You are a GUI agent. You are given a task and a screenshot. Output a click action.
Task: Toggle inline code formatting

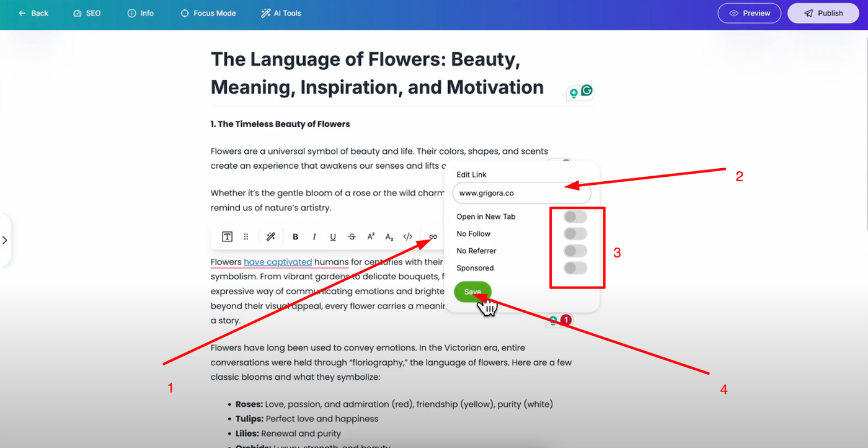(408, 236)
